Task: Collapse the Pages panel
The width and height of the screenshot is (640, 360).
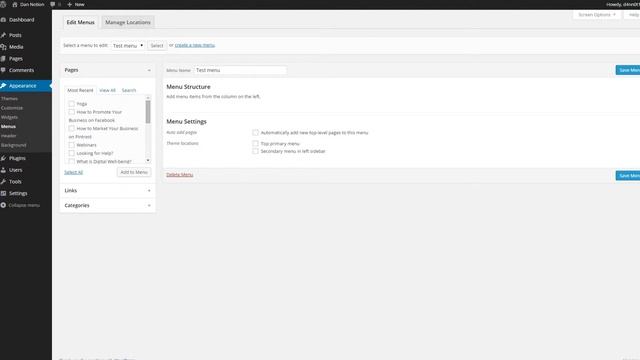Action: (x=149, y=70)
